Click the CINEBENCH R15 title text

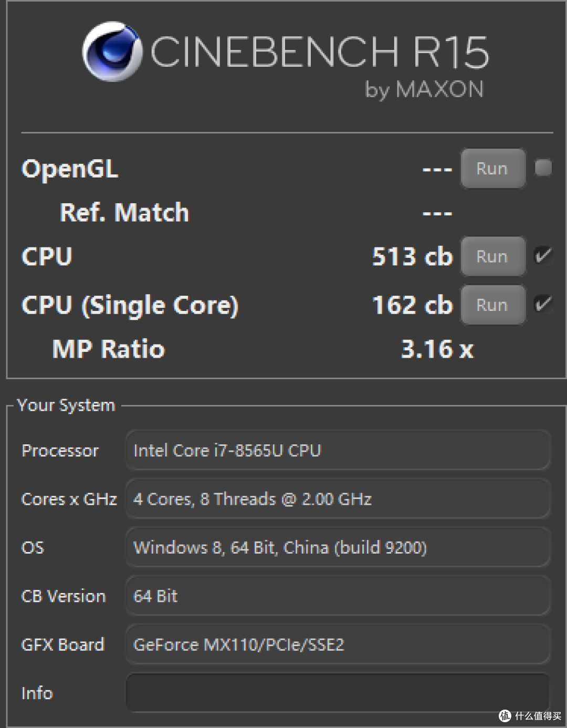(x=320, y=53)
